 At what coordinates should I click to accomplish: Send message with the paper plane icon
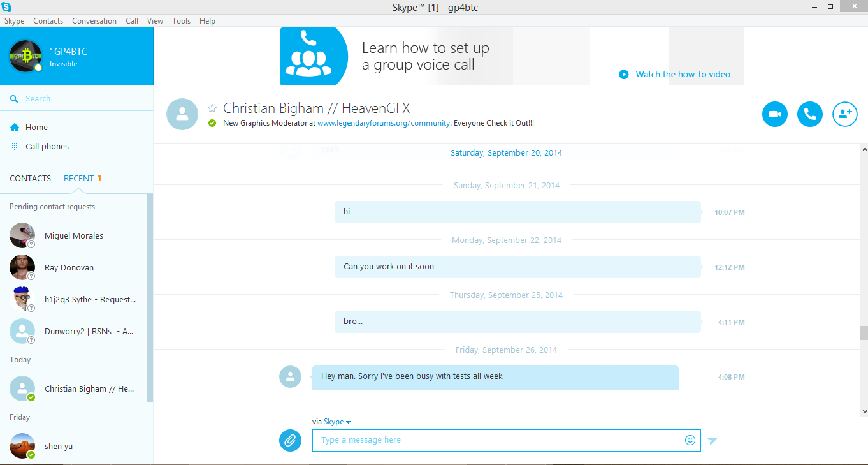[712, 440]
